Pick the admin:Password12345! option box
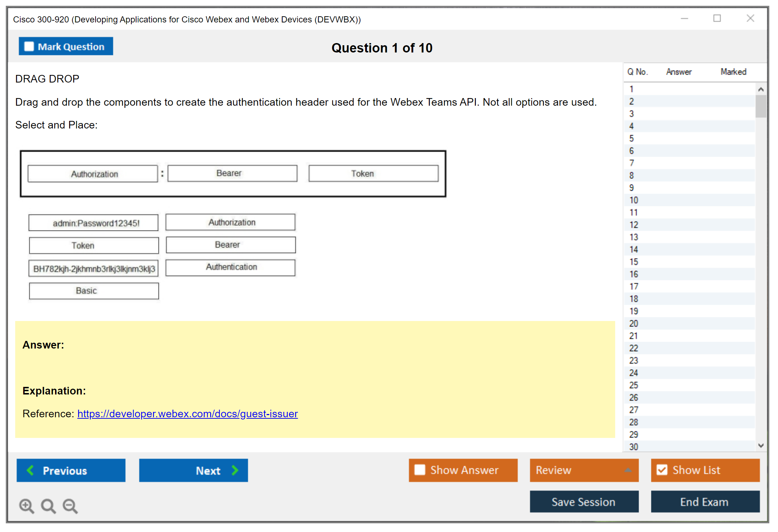778x532 pixels. point(94,223)
